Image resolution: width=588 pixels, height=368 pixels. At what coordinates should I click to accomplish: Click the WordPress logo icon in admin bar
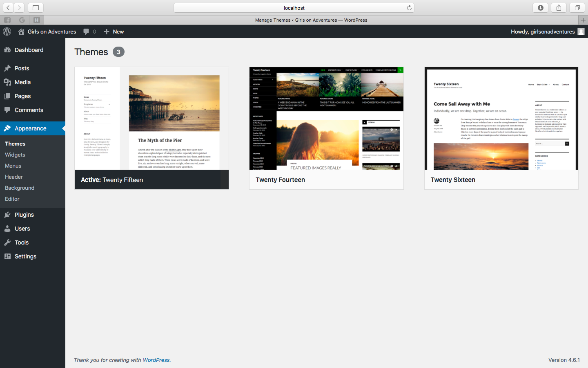tap(7, 31)
